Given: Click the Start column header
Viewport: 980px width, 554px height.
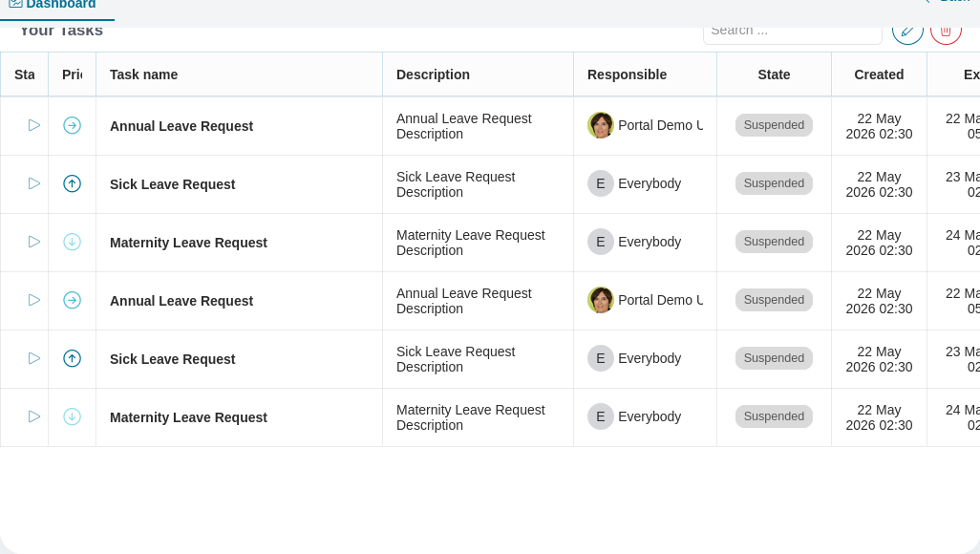Looking at the screenshot, I should tap(25, 75).
